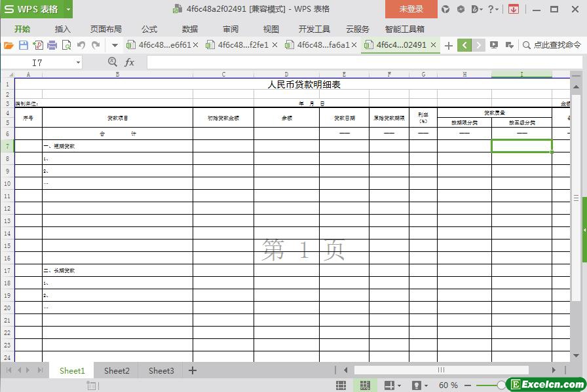
Task: Switch to Normal view in status bar
Action: pos(341,385)
